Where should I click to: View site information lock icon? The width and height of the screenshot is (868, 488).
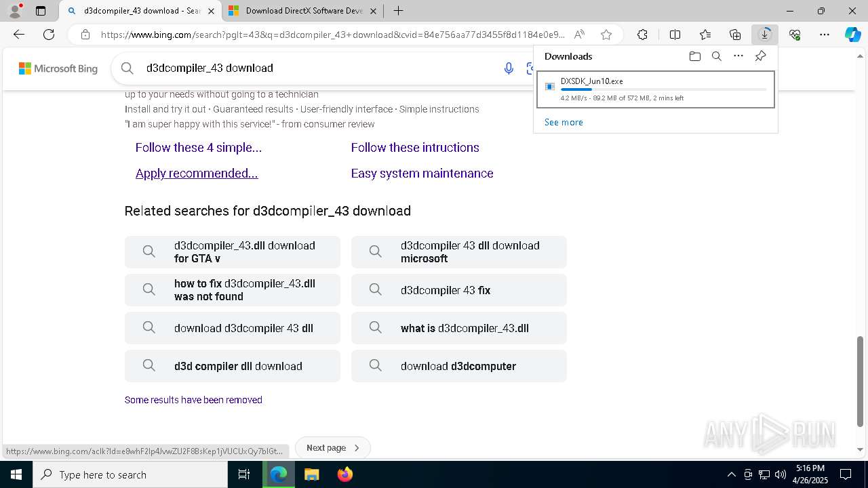tap(85, 35)
